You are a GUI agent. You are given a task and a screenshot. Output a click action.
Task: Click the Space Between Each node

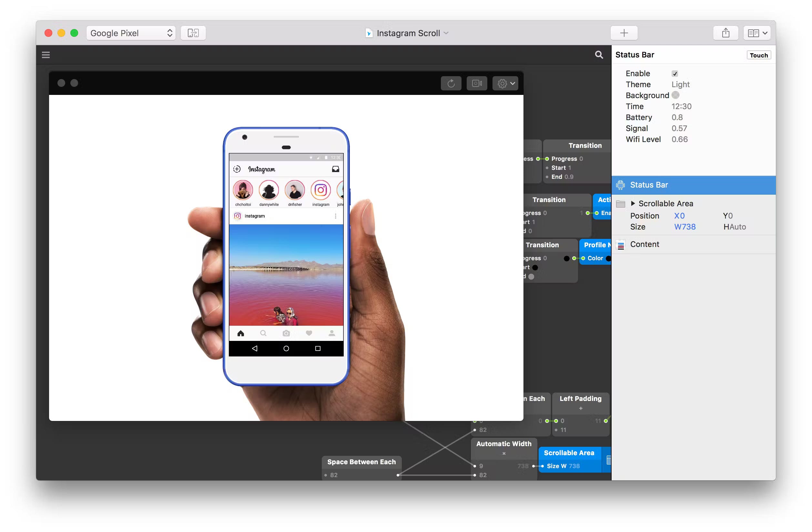click(361, 461)
